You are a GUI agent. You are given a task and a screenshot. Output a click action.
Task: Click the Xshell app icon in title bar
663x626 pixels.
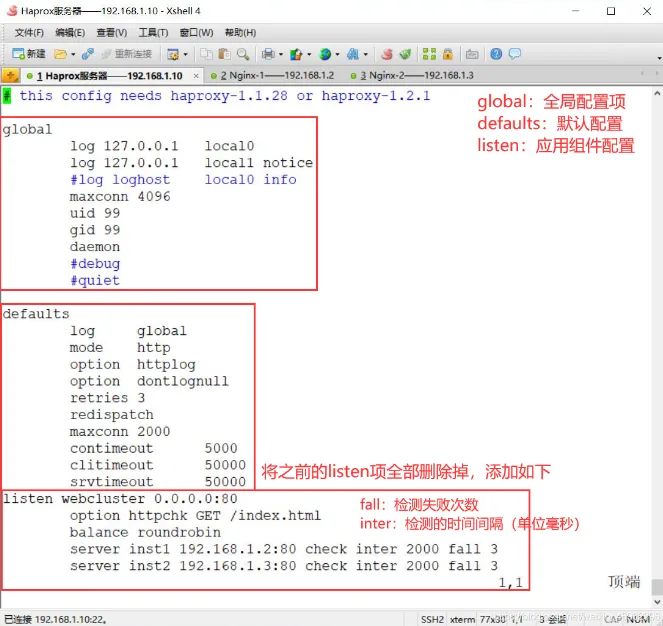12,11
